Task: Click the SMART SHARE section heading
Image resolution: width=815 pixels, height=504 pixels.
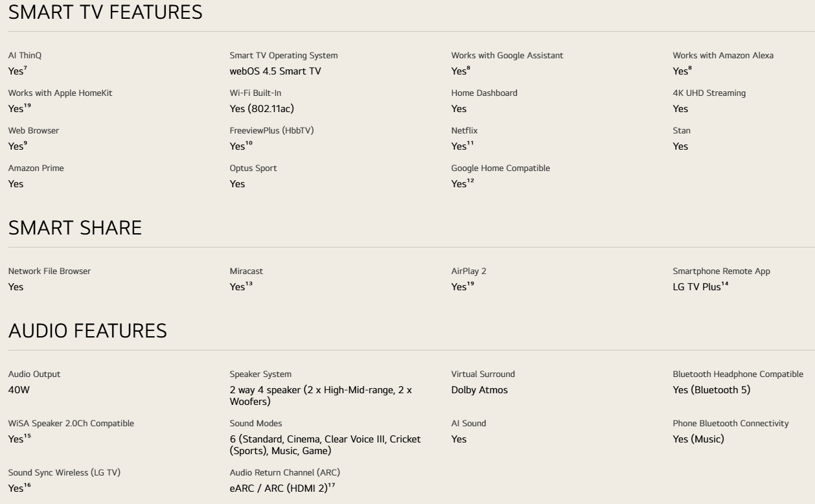Action: click(75, 227)
